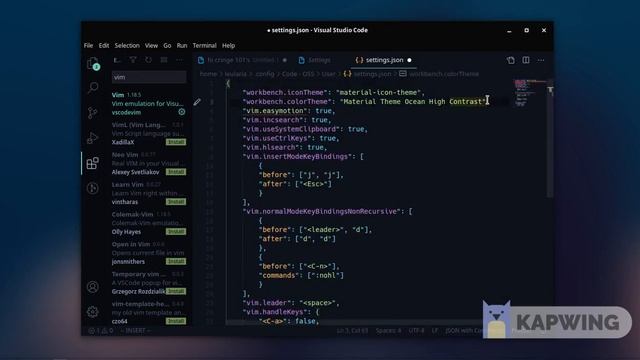Click the filter extensions funnel icon

[x=133, y=60]
